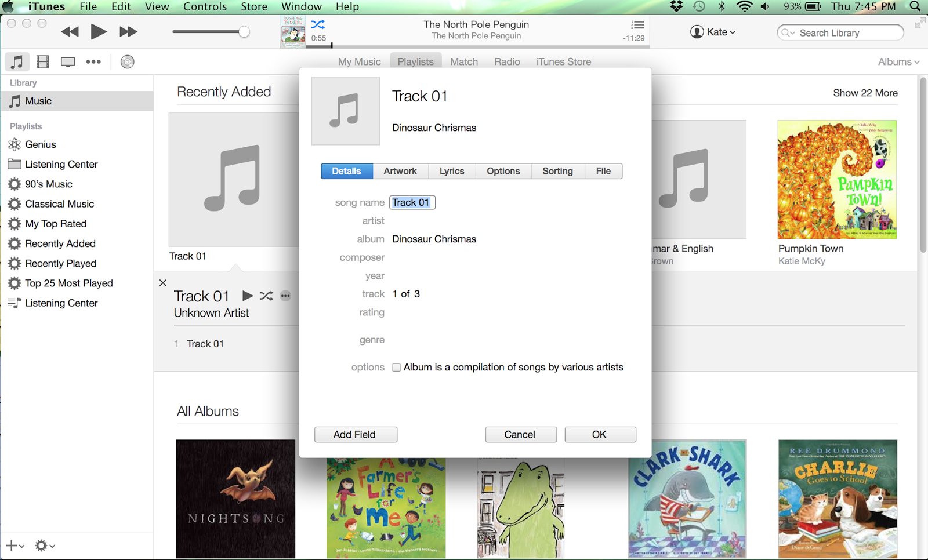Open the Albums view dropdown
Screen dimensions: 928x560
tap(898, 61)
